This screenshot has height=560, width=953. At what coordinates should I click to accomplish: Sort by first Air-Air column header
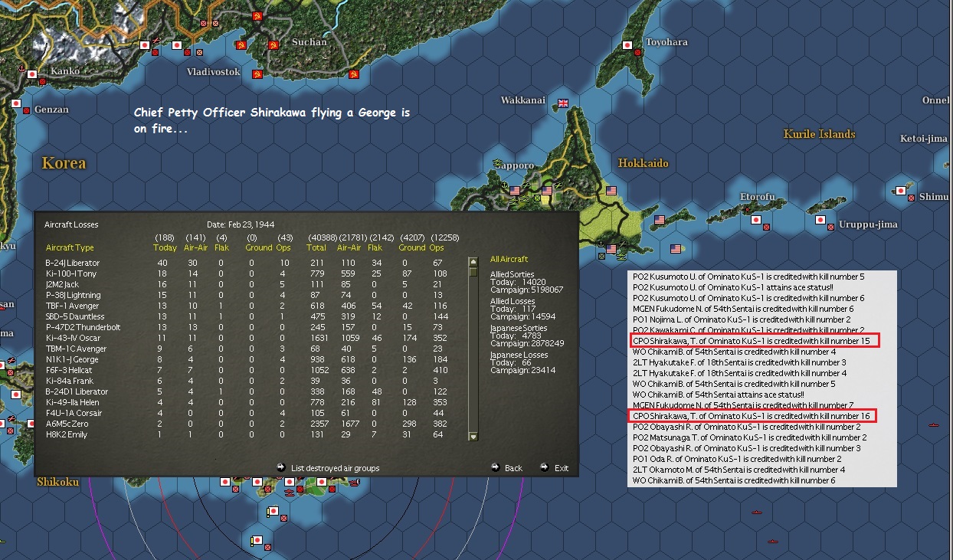pos(196,247)
